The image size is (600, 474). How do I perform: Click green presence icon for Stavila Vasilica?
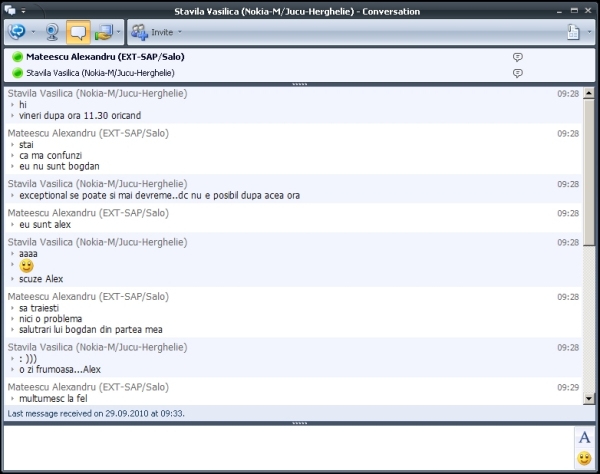pos(17,73)
